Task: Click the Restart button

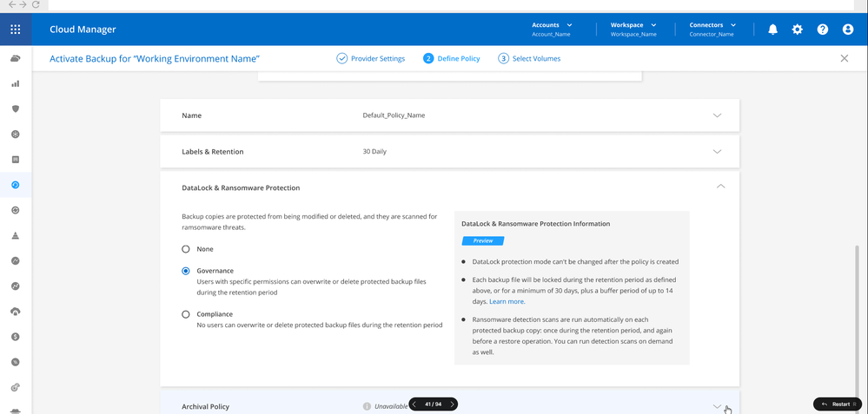Action: tap(836, 404)
